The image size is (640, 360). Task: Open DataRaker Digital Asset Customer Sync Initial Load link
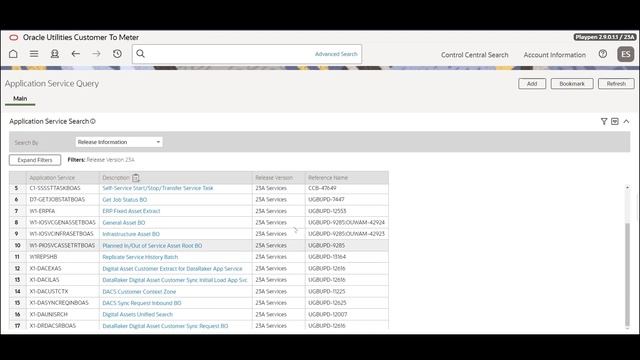coord(175,280)
